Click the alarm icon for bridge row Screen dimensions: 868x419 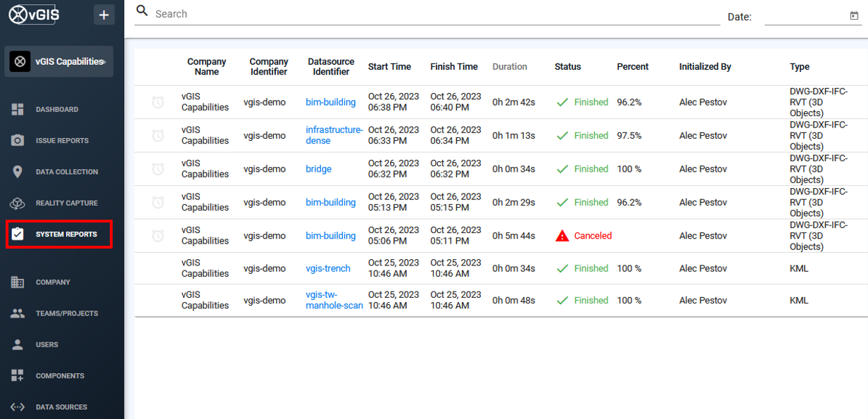click(x=158, y=169)
